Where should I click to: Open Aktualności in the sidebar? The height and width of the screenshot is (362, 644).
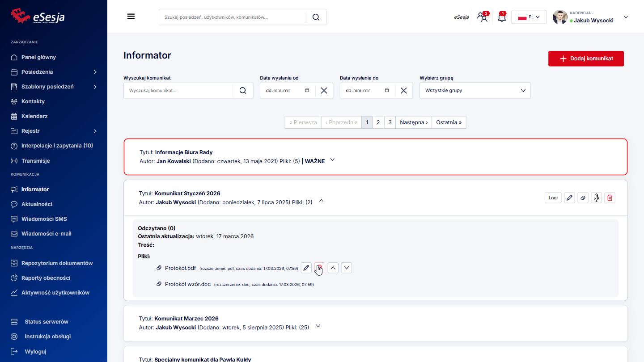pyautogui.click(x=37, y=204)
